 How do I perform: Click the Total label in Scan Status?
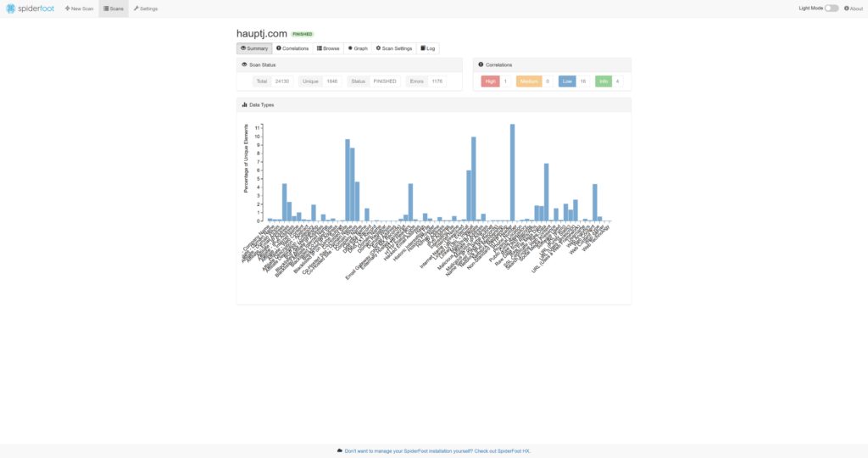(262, 81)
